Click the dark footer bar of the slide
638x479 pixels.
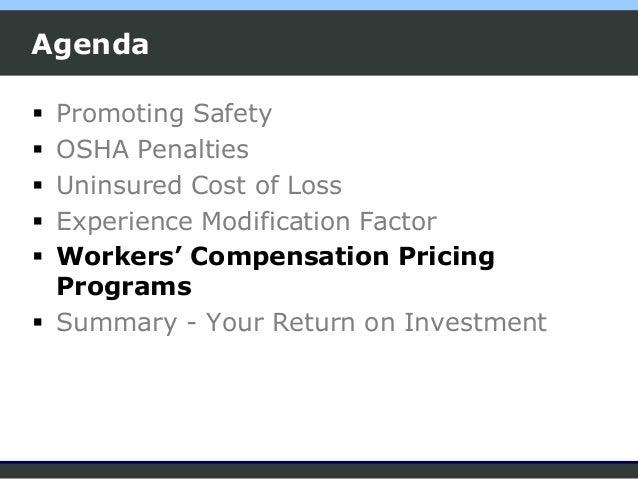click(319, 472)
